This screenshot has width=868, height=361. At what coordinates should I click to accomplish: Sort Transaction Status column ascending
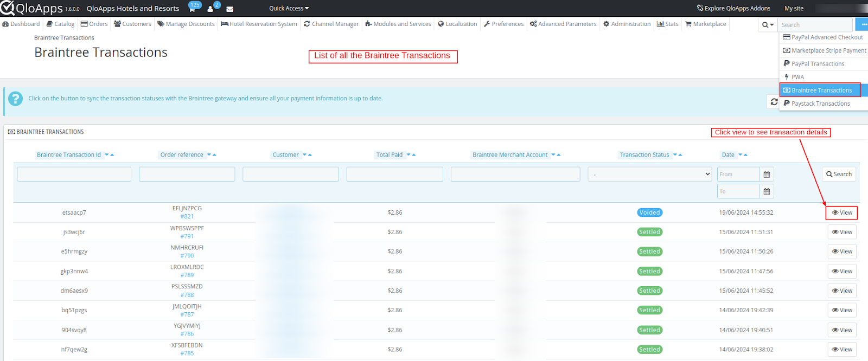pos(680,155)
